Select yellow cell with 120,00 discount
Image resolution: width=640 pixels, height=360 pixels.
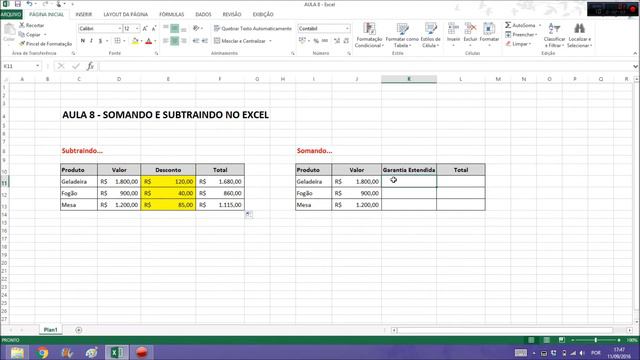[168, 182]
